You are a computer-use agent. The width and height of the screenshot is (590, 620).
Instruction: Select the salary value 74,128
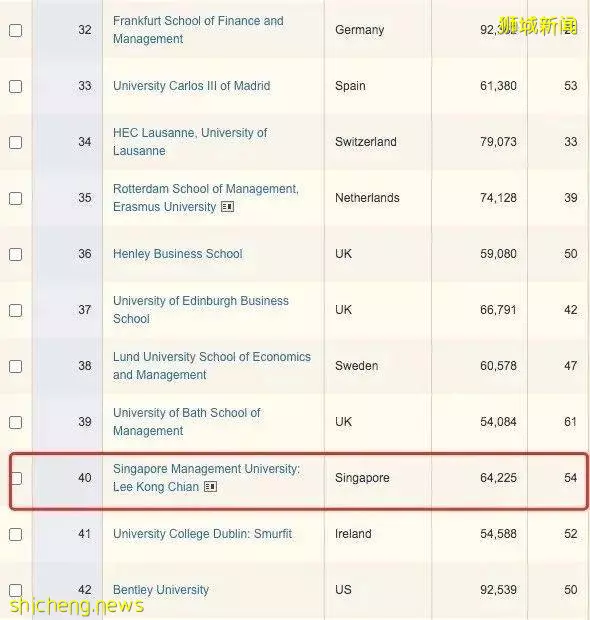(x=498, y=198)
